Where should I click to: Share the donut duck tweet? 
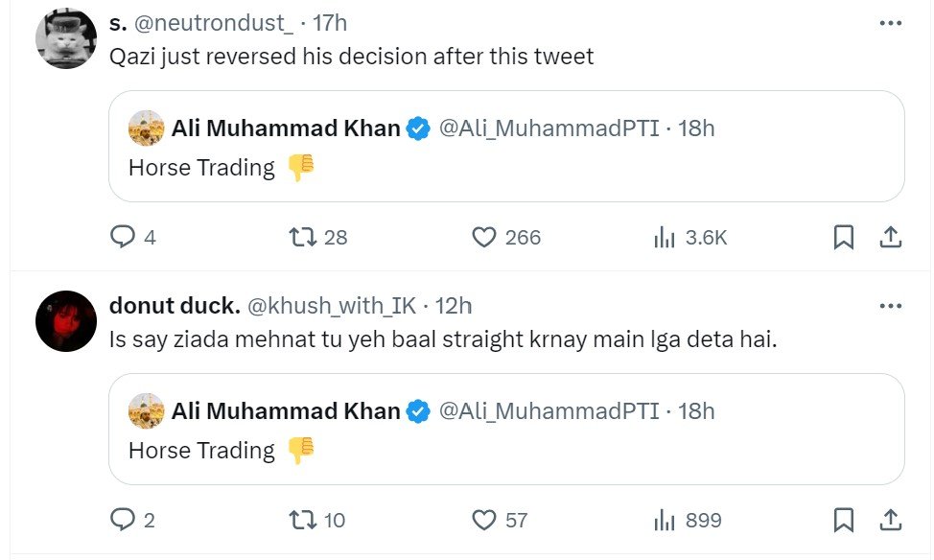pos(890,520)
